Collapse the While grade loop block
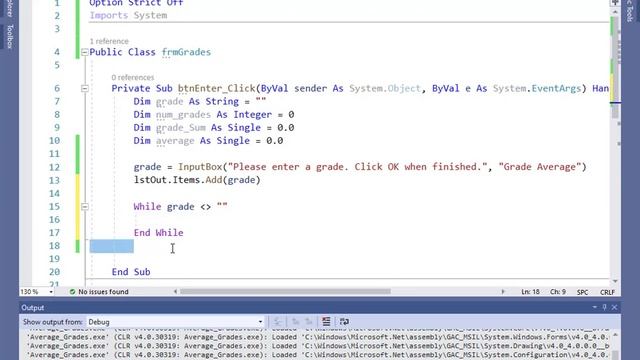The width and height of the screenshot is (640, 360). click(84, 207)
